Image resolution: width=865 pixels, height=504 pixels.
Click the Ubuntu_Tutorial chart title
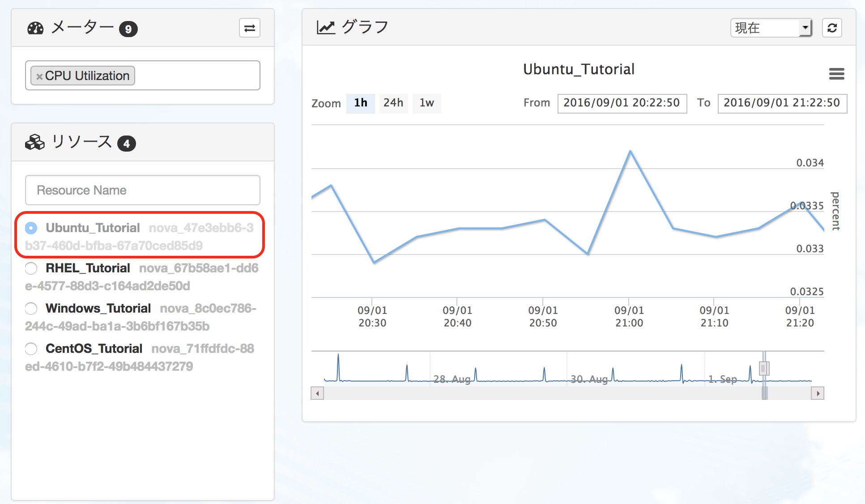point(579,69)
